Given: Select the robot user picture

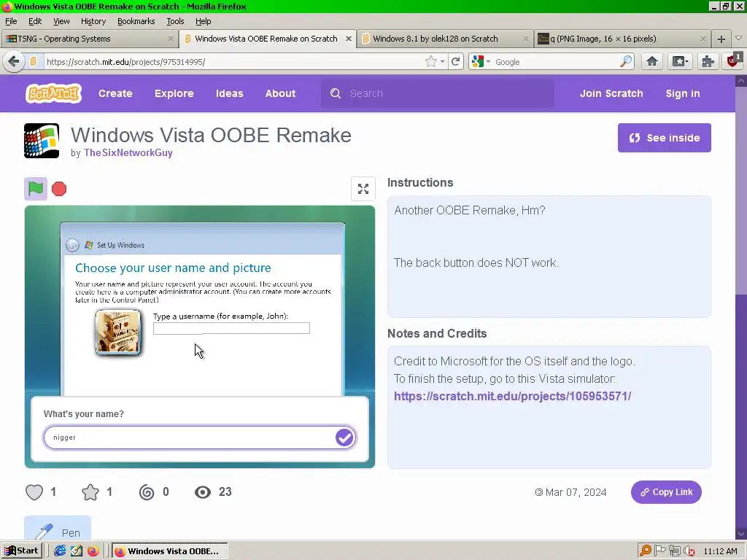Looking at the screenshot, I should point(118,332).
